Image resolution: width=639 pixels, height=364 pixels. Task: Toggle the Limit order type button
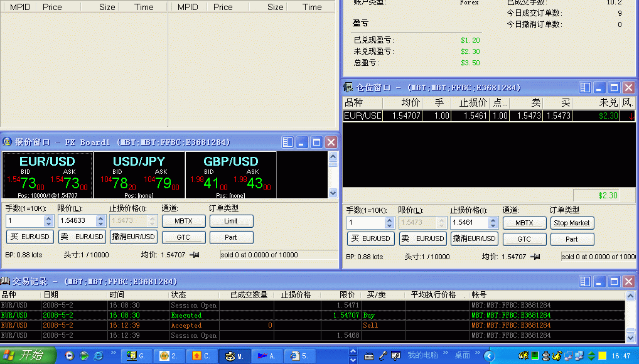coord(232,221)
